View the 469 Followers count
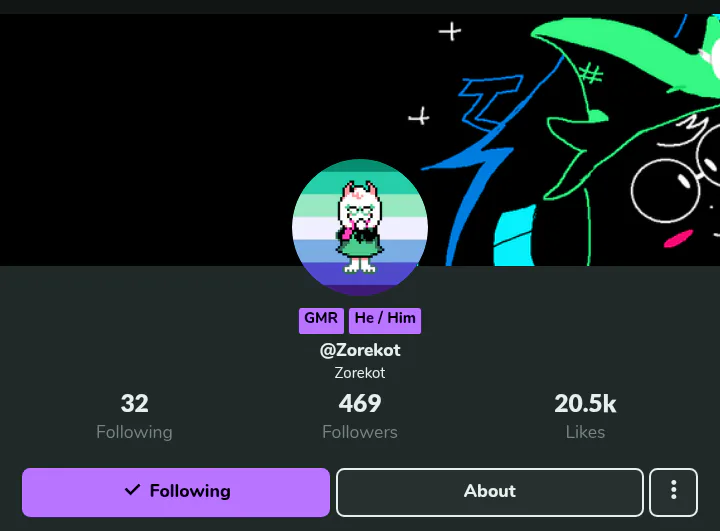This screenshot has height=531, width=720. point(360,404)
